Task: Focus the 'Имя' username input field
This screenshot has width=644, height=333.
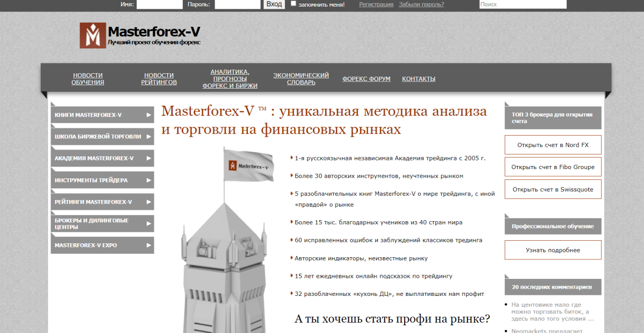Action: pyautogui.click(x=159, y=4)
